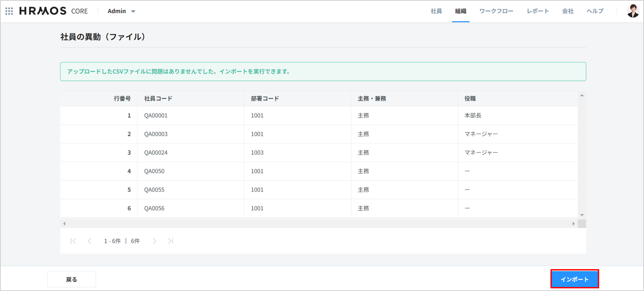Select the 組織 tab

(x=461, y=11)
